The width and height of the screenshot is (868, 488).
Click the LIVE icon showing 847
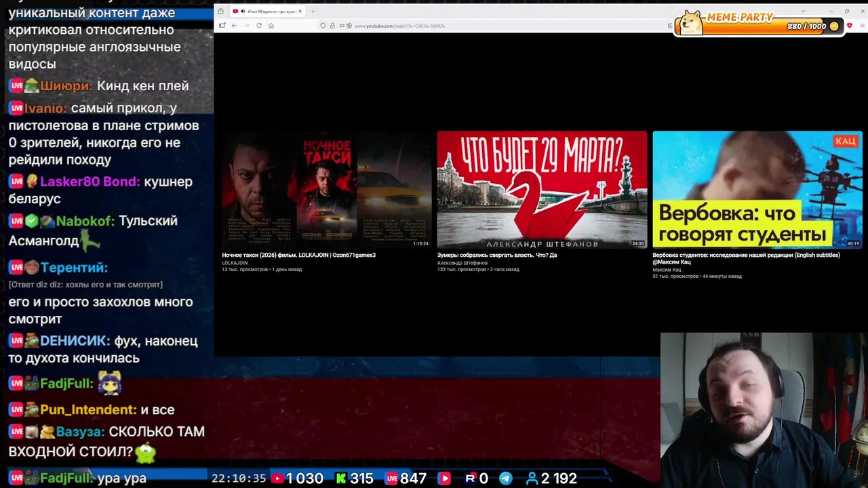coord(391,479)
